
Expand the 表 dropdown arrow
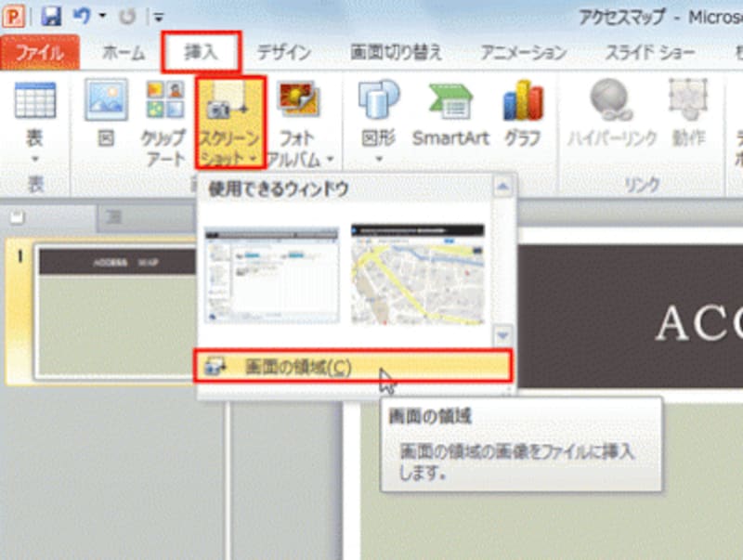tap(34, 159)
